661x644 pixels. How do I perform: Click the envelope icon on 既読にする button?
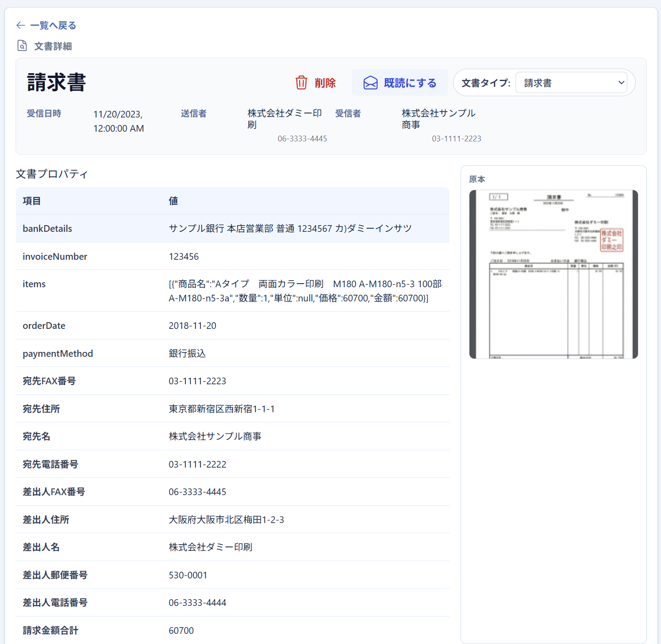pyautogui.click(x=370, y=82)
